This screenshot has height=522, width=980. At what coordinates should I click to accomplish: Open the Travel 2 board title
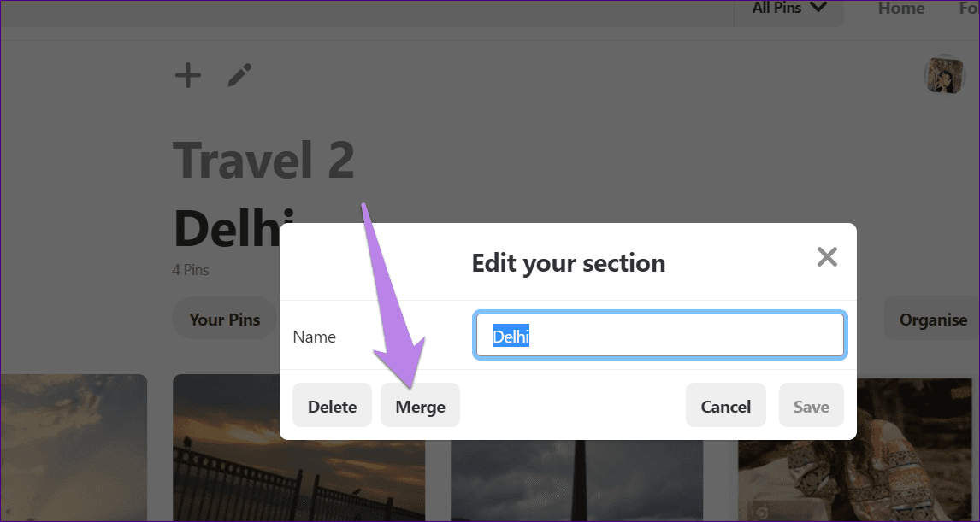(x=263, y=161)
